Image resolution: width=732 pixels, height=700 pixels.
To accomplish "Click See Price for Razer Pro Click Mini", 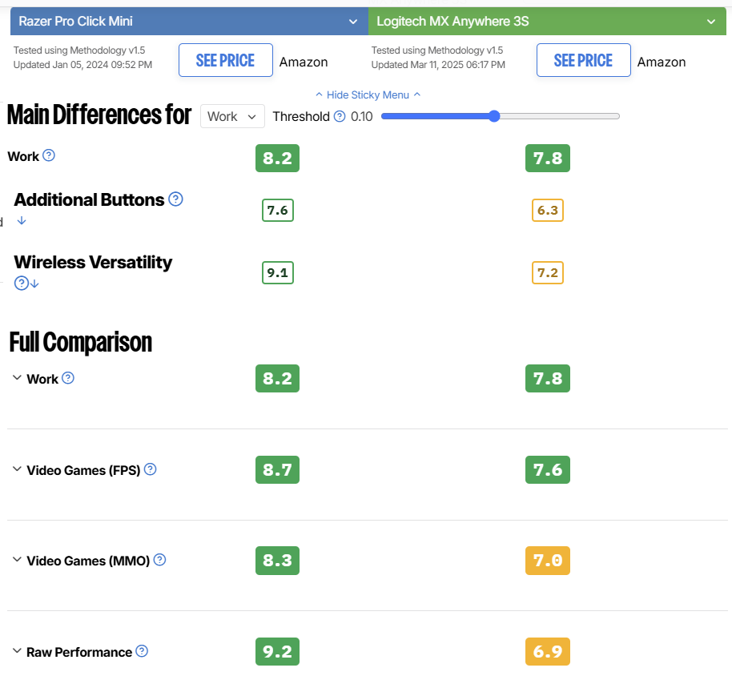I will coord(226,60).
